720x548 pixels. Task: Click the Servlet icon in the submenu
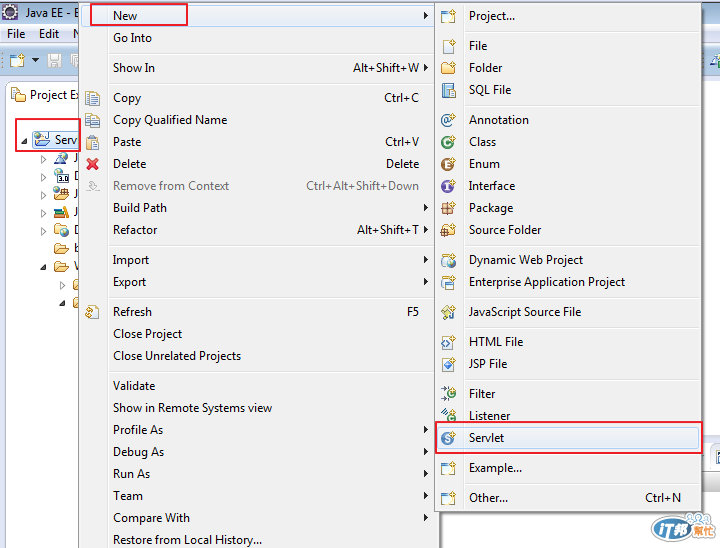click(448, 438)
